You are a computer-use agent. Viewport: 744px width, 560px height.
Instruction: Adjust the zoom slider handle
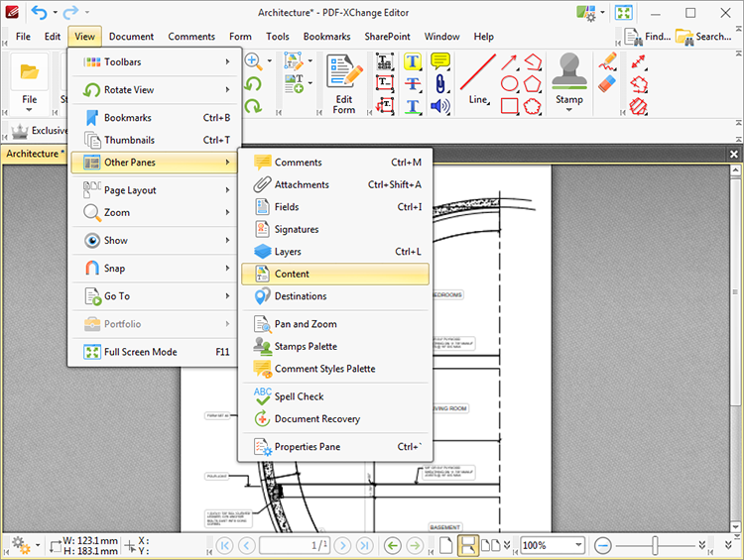pyautogui.click(x=655, y=546)
